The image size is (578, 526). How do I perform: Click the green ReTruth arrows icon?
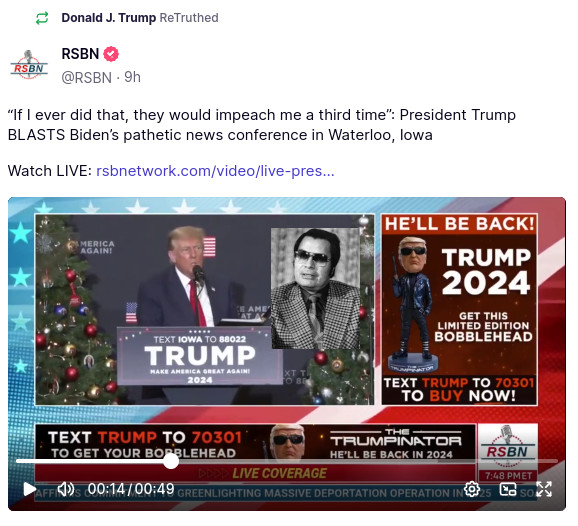[42, 18]
